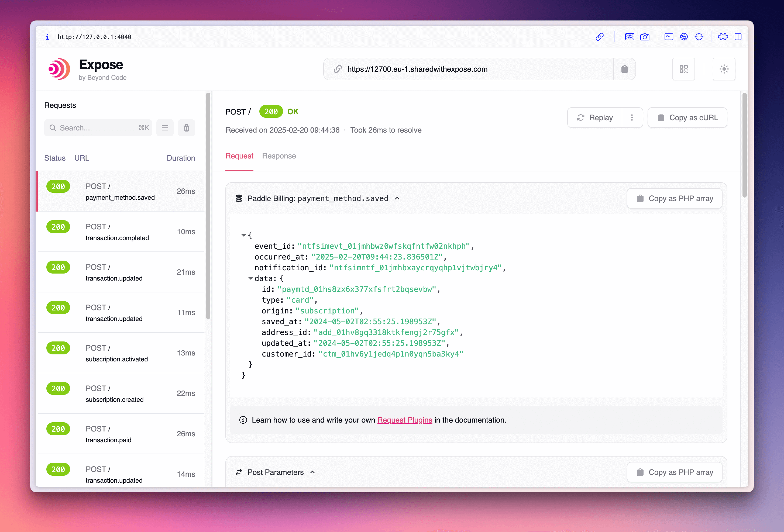Image resolution: width=784 pixels, height=532 pixels.
Task: Click the Duration column header
Action: point(181,158)
